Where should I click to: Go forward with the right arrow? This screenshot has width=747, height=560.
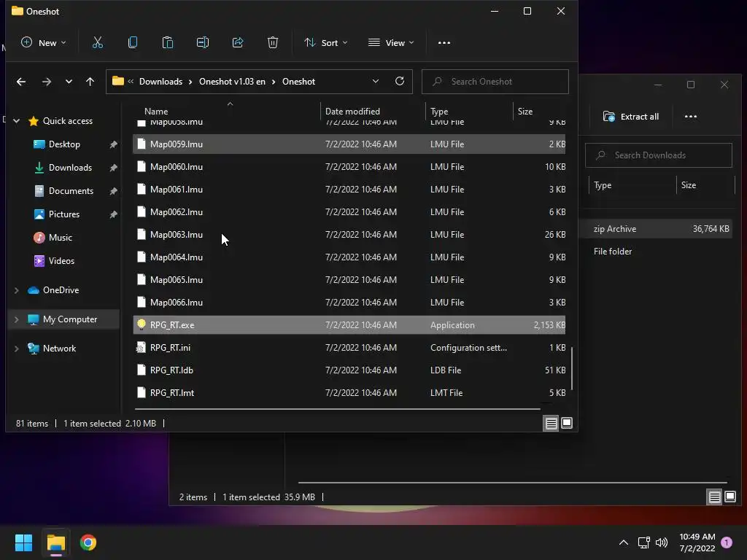tap(46, 82)
